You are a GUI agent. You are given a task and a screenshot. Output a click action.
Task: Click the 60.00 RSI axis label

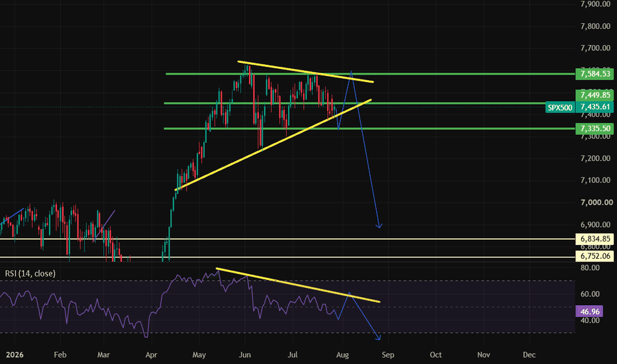click(590, 295)
